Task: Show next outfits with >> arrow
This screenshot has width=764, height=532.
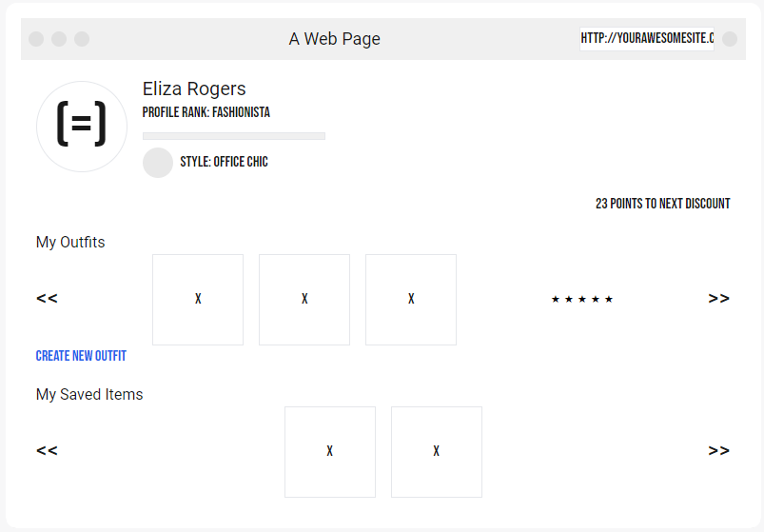Action: coord(719,299)
